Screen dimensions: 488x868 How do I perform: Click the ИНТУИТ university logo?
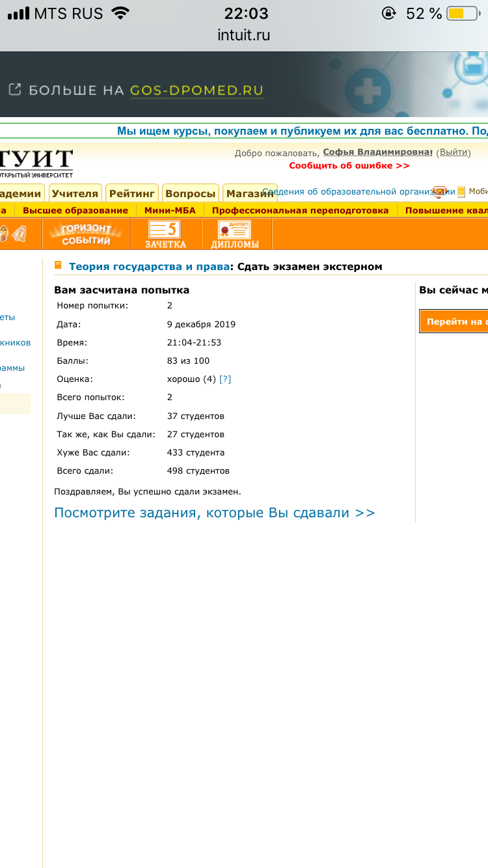click(x=36, y=162)
